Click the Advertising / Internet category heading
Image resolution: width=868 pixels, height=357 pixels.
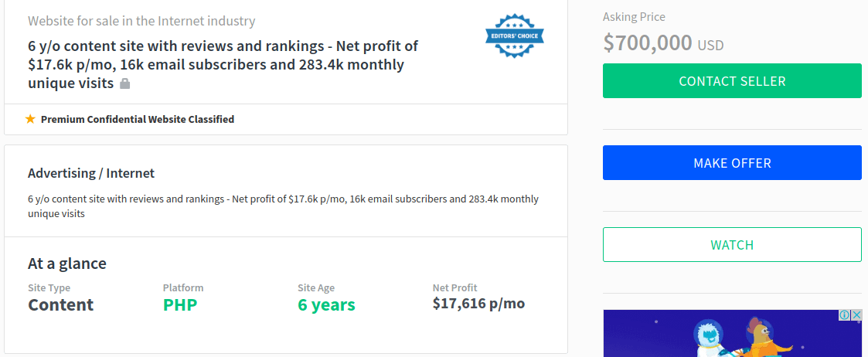(91, 173)
